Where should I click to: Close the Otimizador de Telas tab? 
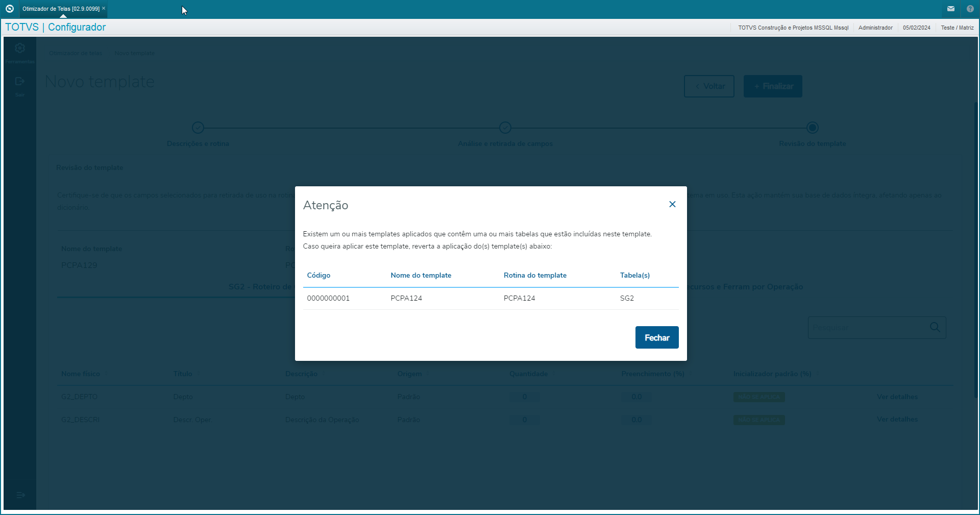point(104,8)
